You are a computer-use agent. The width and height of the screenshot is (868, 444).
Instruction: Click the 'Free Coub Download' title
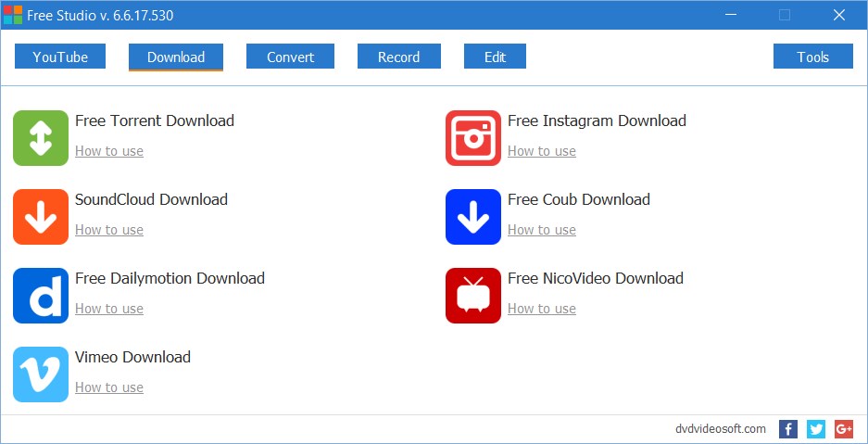tap(579, 199)
